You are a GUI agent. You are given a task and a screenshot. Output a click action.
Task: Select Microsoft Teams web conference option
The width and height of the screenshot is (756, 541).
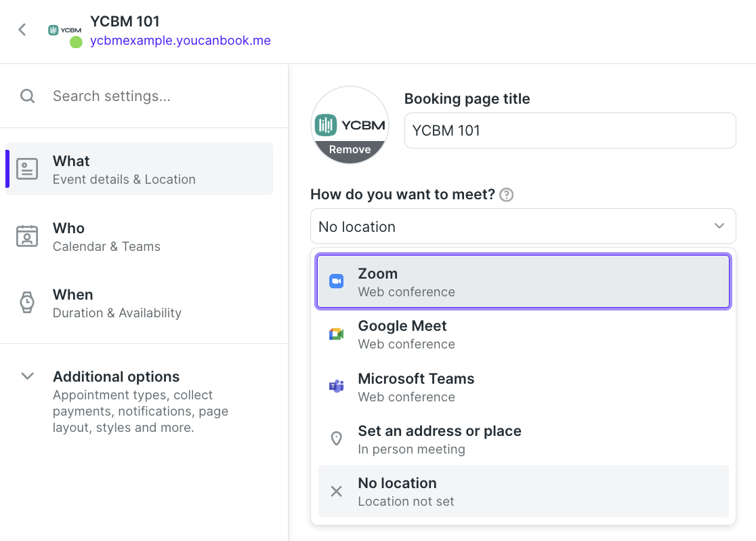pos(523,387)
